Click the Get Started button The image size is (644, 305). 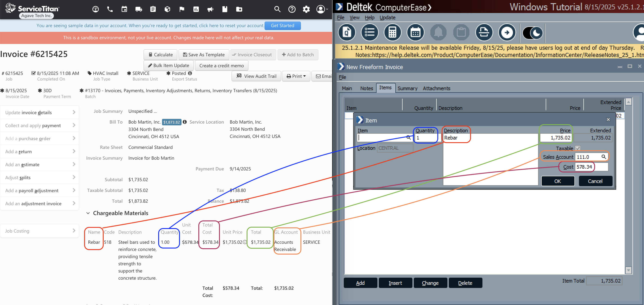(x=283, y=26)
